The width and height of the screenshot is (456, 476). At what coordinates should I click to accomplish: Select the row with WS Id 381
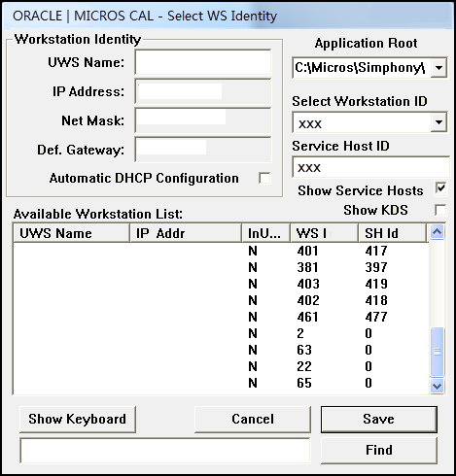[221, 267]
